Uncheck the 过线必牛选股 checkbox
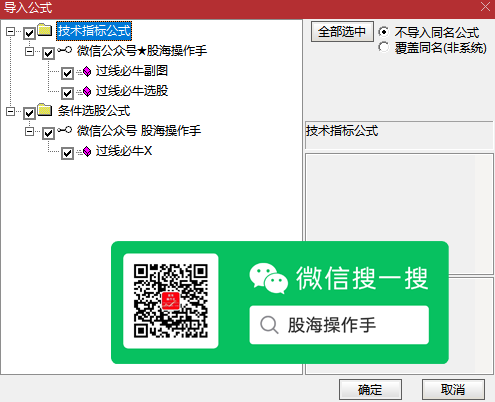Image resolution: width=495 pixels, height=402 pixels. coord(67,93)
